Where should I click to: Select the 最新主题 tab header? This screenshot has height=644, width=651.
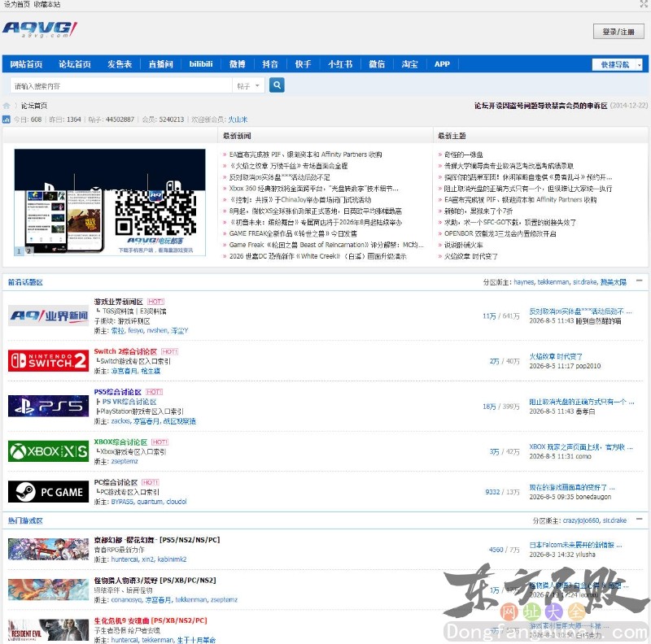click(452, 136)
